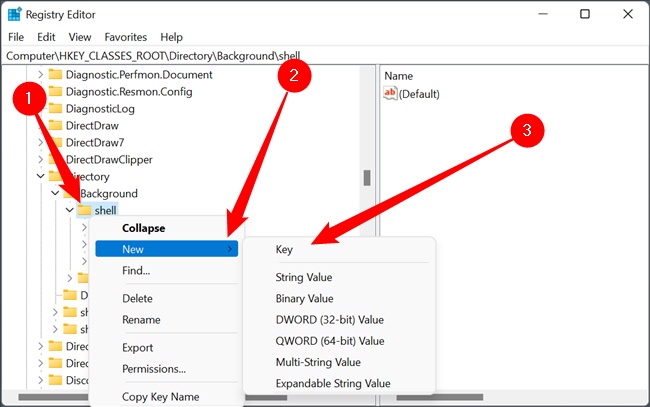This screenshot has width=650, height=407.
Task: Select the DirectDrawClipper folder icon
Action: pyautogui.click(x=56, y=159)
